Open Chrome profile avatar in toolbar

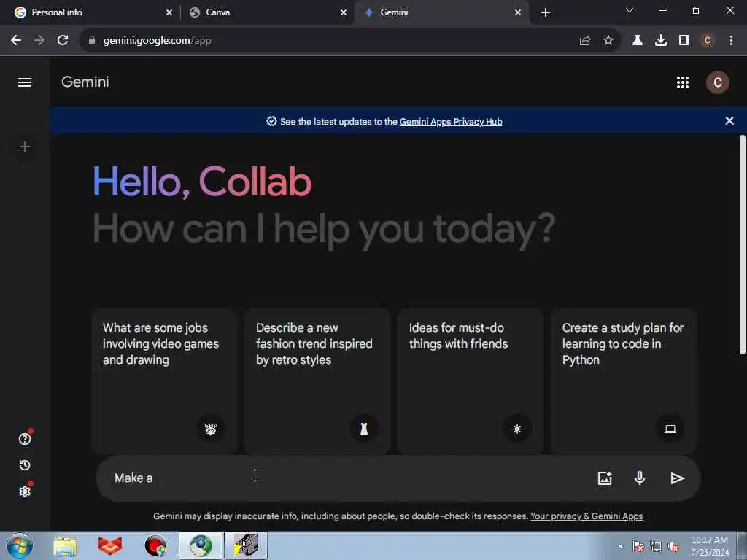pos(708,41)
